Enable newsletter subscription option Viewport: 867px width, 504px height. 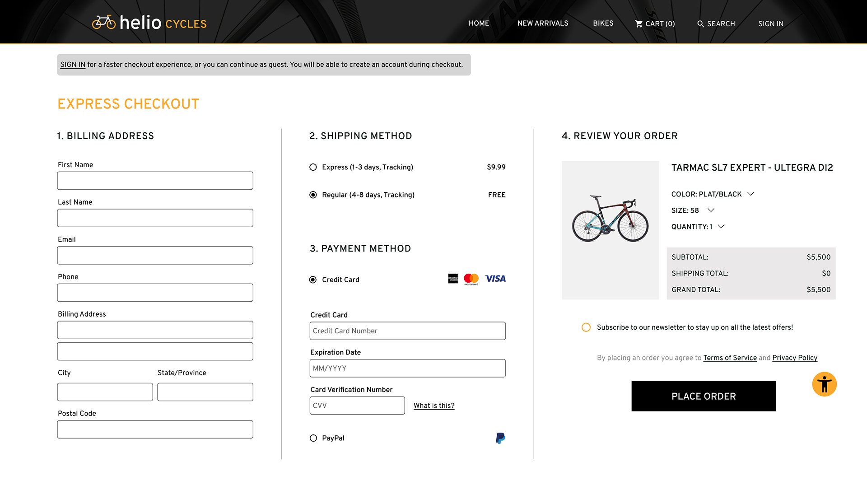pos(586,327)
